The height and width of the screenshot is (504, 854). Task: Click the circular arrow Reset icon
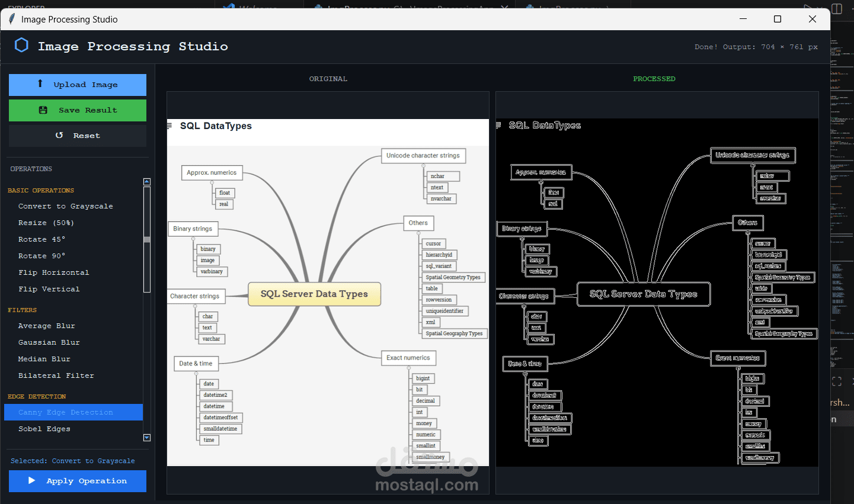[x=59, y=136]
